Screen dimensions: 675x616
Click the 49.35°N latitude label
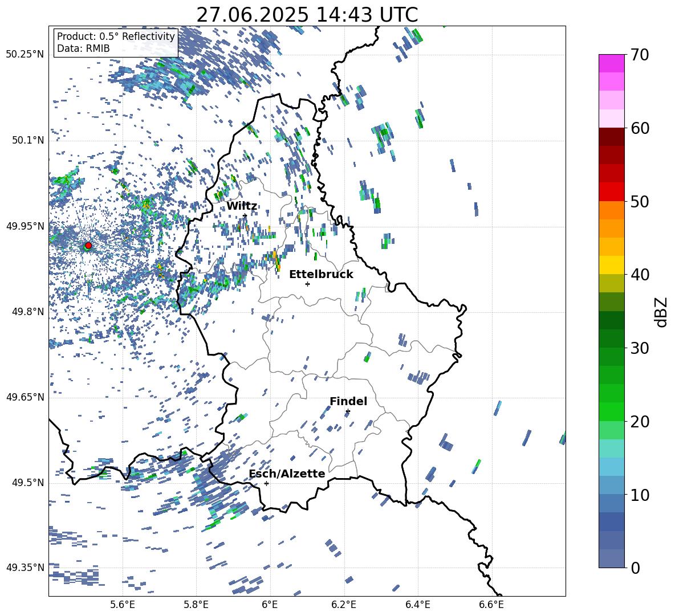(25, 568)
